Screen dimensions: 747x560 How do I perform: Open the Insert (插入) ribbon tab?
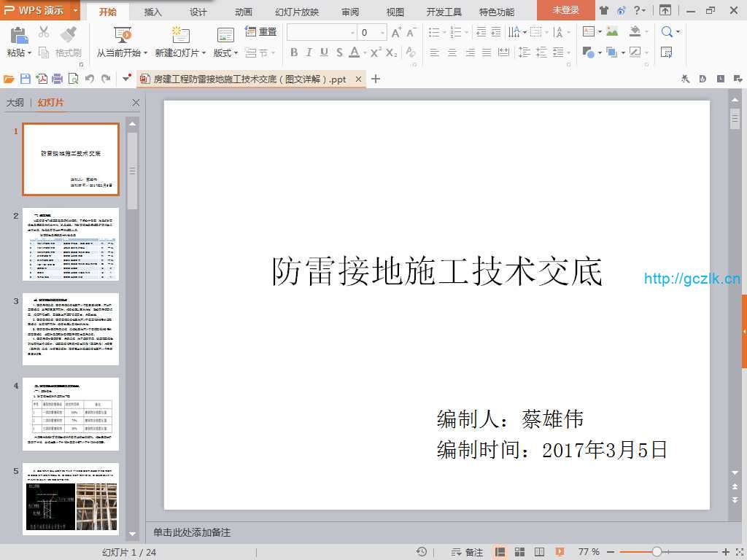(x=153, y=12)
